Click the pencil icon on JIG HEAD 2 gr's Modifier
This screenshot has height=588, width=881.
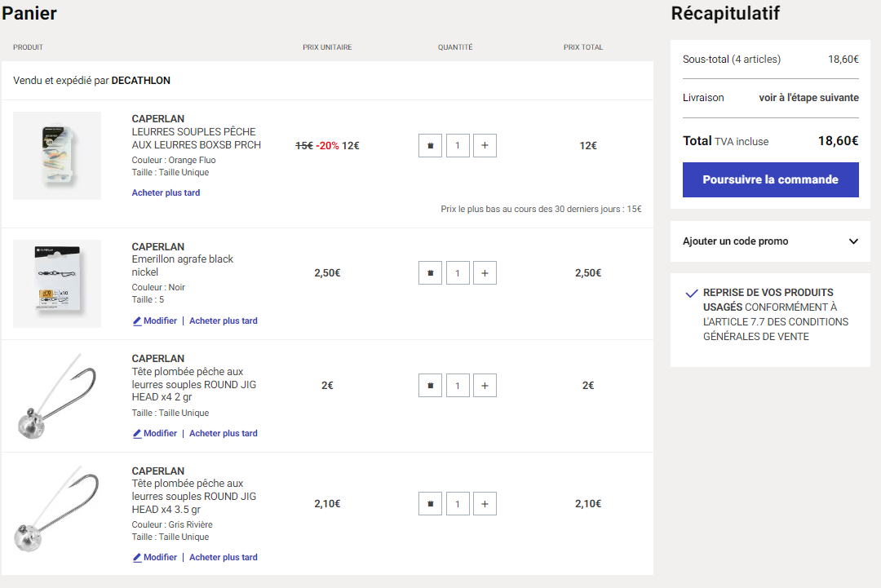(136, 434)
